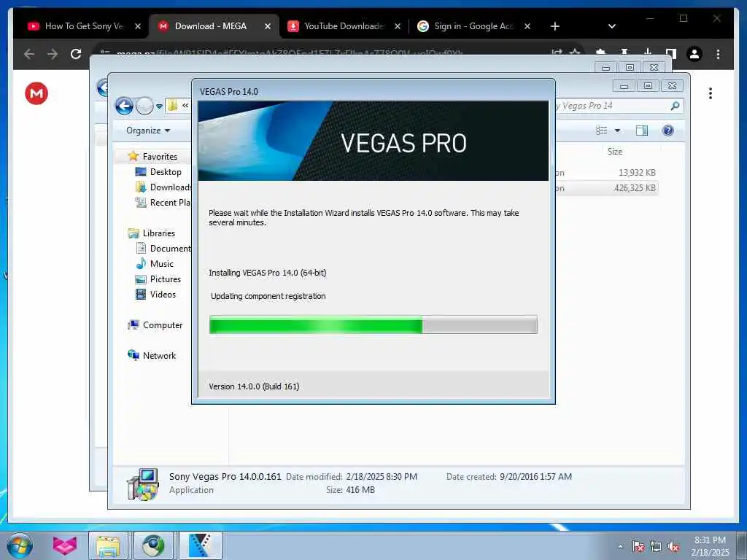Select the 426,325 KB file row

(x=606, y=188)
